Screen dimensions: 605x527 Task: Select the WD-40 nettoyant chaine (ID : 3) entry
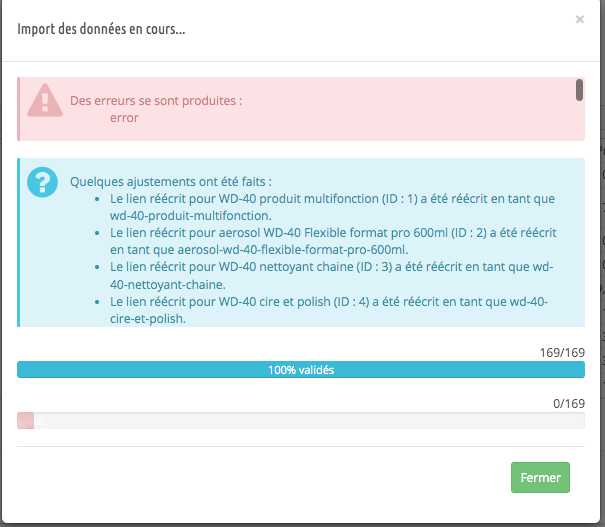tap(330, 274)
